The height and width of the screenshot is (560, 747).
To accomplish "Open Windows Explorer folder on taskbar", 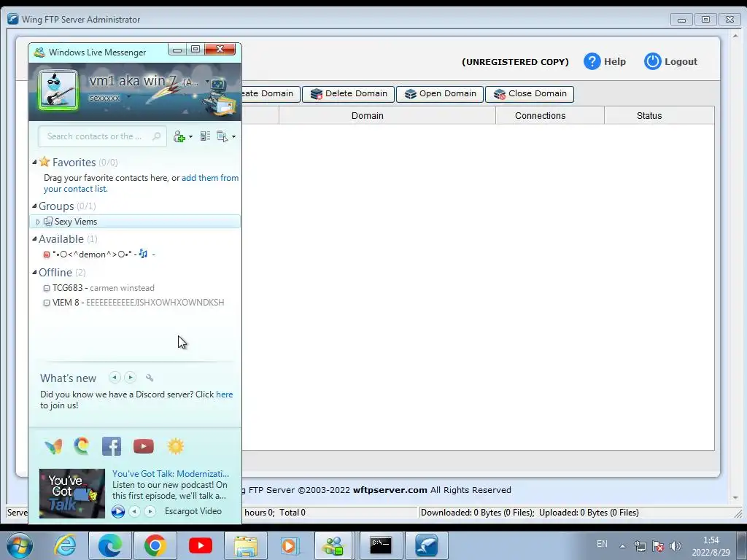I will 245,545.
